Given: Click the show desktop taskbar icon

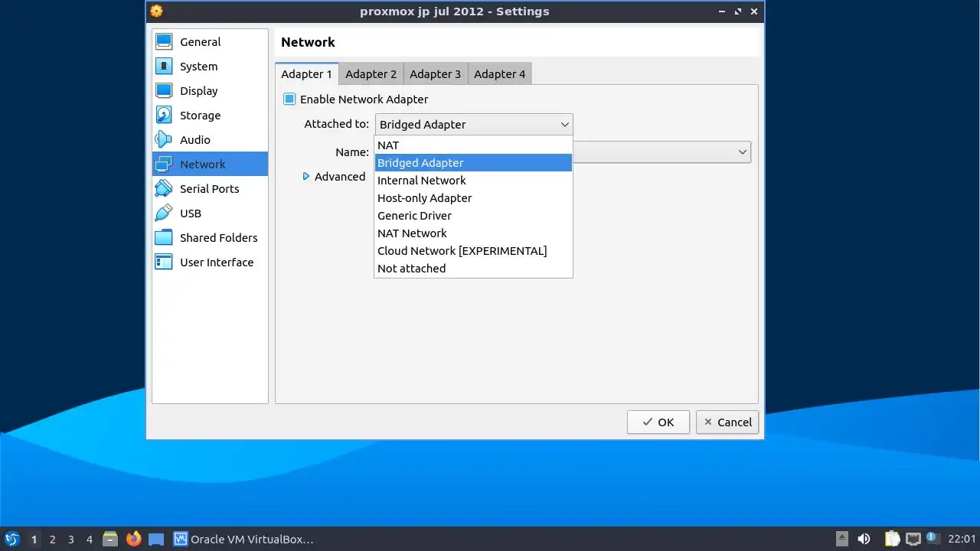Looking at the screenshot, I should (156, 539).
